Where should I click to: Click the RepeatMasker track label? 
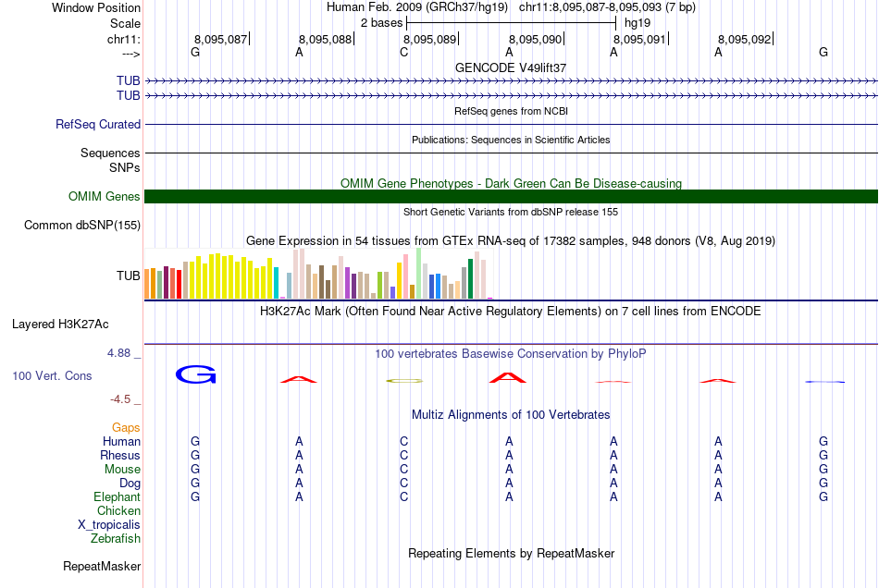pos(102,566)
